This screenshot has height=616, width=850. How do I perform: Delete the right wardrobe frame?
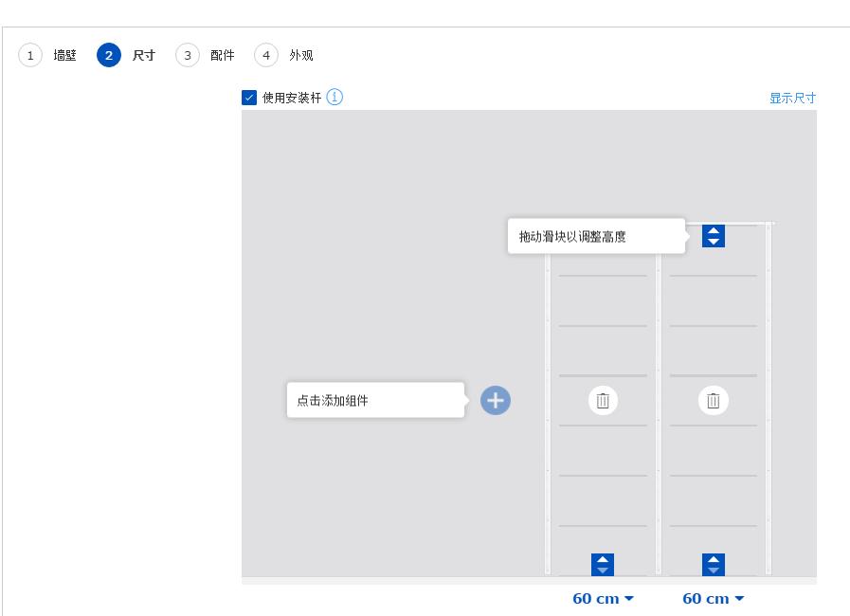pyautogui.click(x=714, y=400)
